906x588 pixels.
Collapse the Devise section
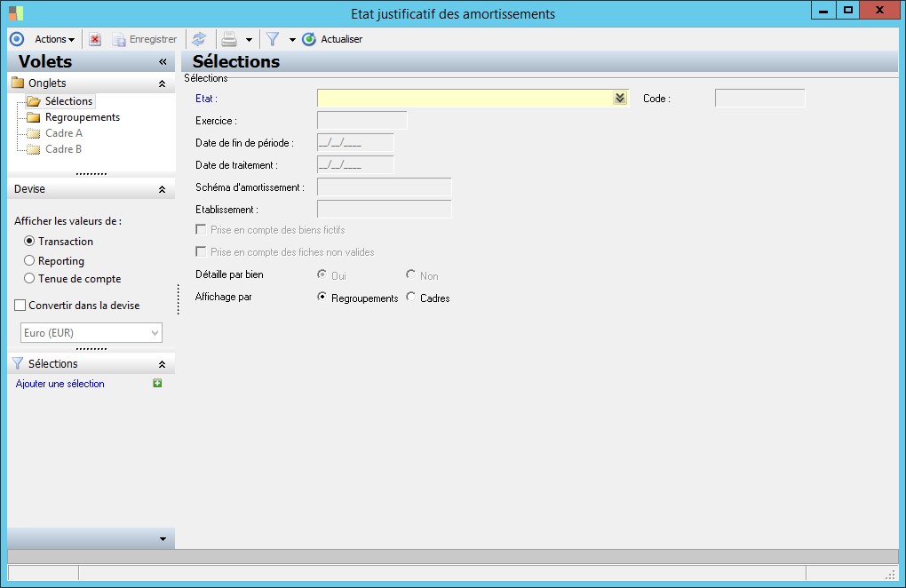(163, 189)
